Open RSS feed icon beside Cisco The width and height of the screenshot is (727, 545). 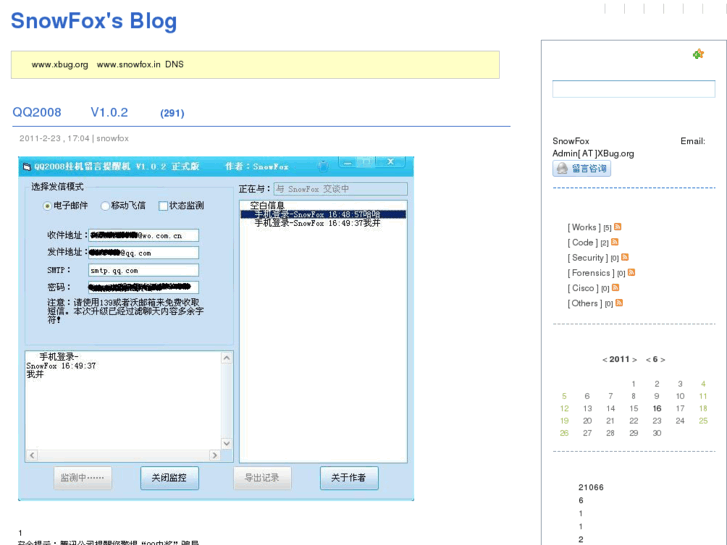pos(616,288)
